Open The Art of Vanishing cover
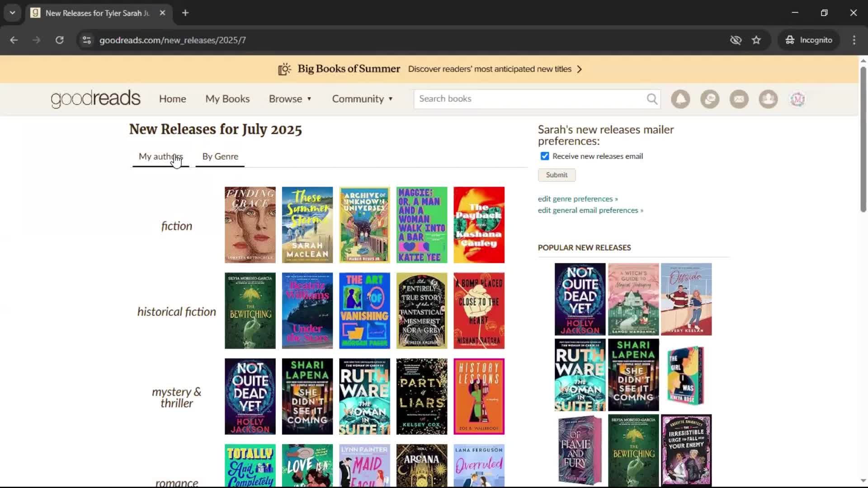 [364, 311]
